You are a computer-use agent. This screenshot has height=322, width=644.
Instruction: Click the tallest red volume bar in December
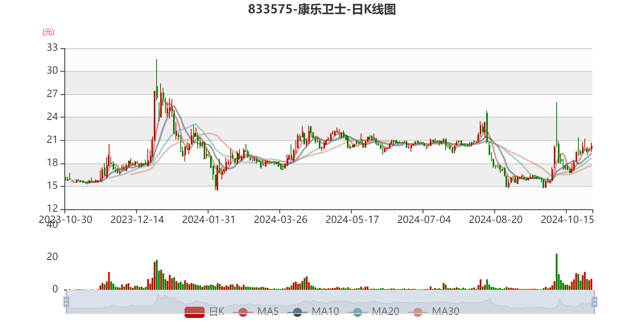point(155,276)
